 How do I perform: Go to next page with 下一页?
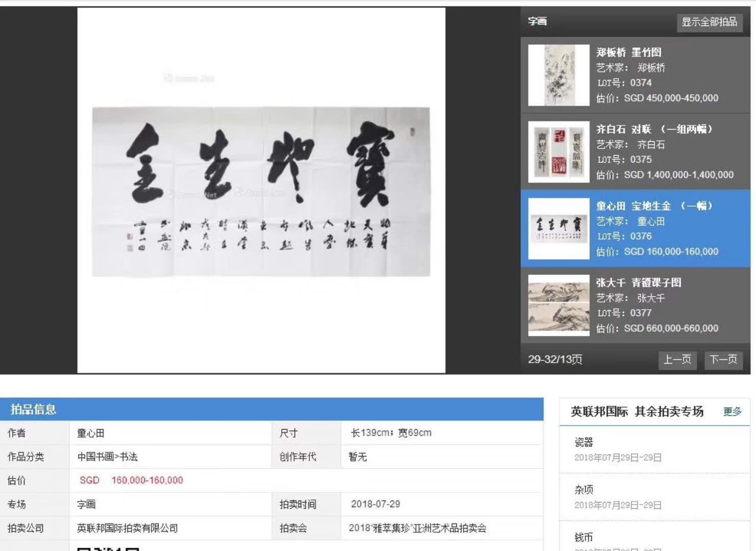[723, 360]
